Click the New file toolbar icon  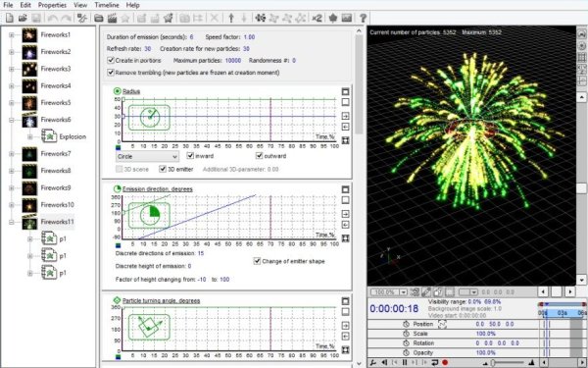10,18
